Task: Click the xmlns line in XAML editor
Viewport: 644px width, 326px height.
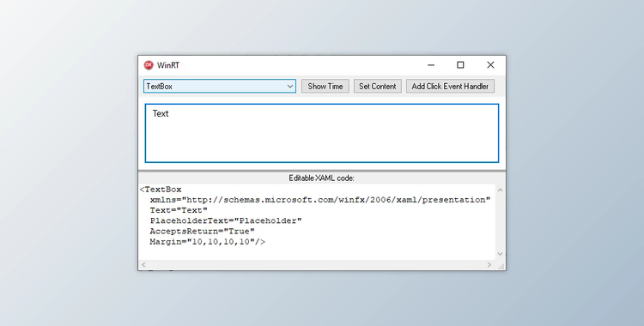Action: tap(320, 200)
